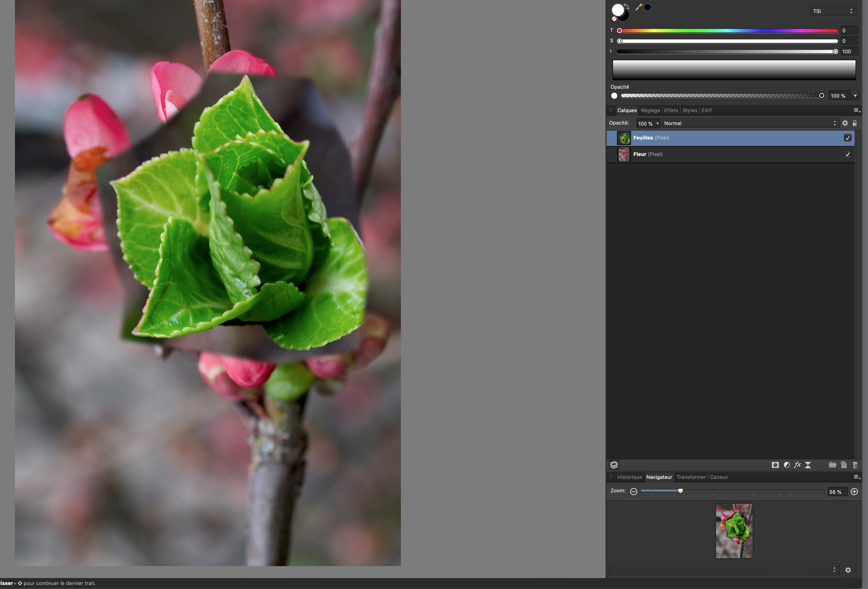Open the Historique tab

point(629,477)
